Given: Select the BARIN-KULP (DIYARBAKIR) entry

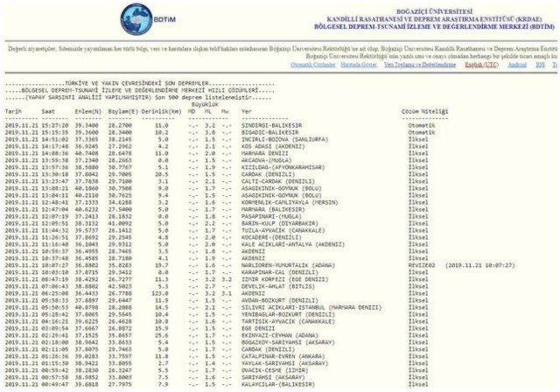Looking at the screenshot, I should [280, 223].
